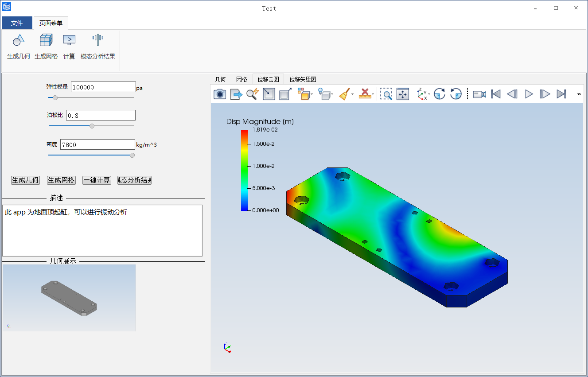
Task: Click the fit-all four-arrows icon
Action: [403, 94]
